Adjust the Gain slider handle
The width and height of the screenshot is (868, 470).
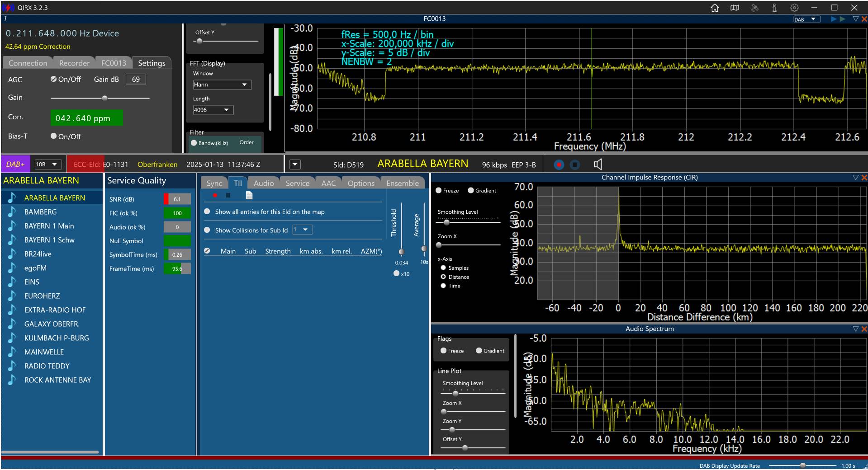pos(105,98)
